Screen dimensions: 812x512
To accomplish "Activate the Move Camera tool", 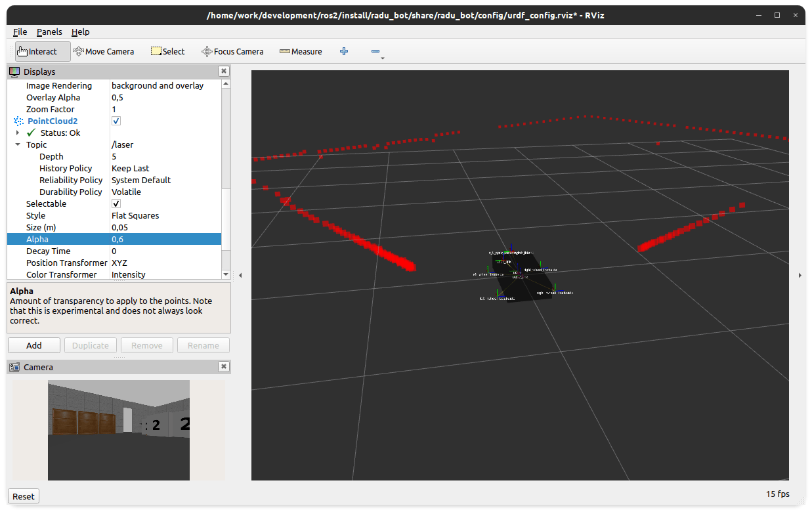I will point(104,51).
